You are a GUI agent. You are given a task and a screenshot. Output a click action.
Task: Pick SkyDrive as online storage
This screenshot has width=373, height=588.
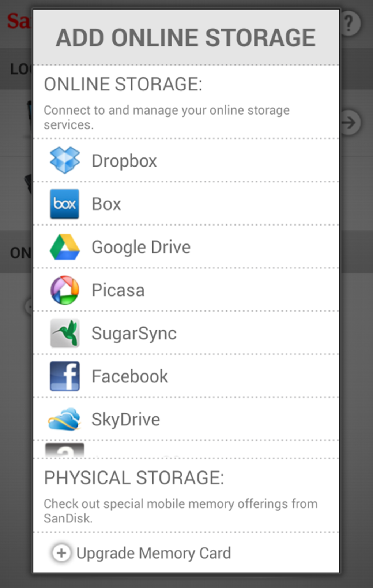click(186, 419)
